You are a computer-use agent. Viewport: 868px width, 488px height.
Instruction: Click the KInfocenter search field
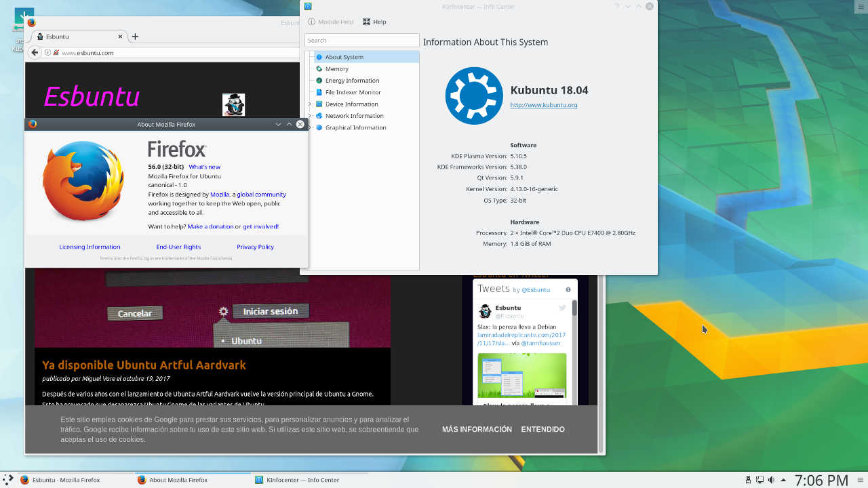[x=361, y=40]
